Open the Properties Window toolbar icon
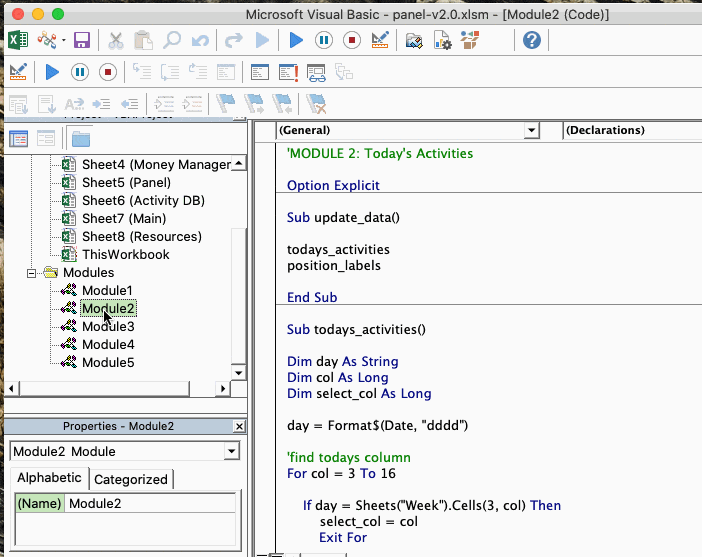The image size is (702, 557). (442, 40)
